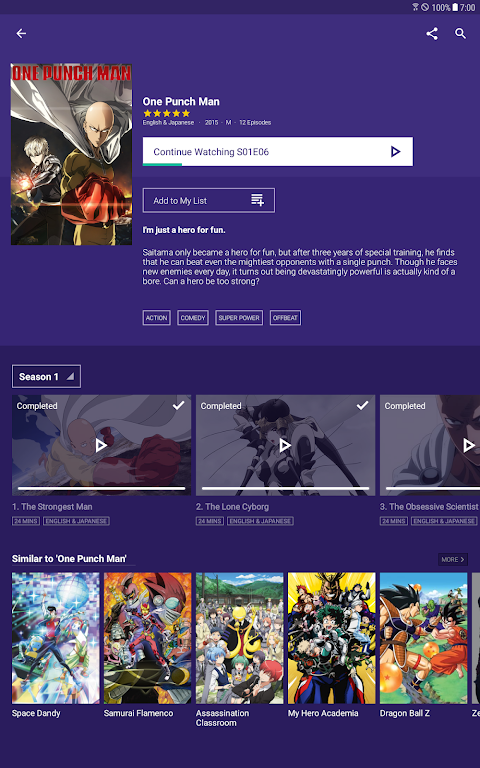Open the My Hero Academia poster

(332, 638)
